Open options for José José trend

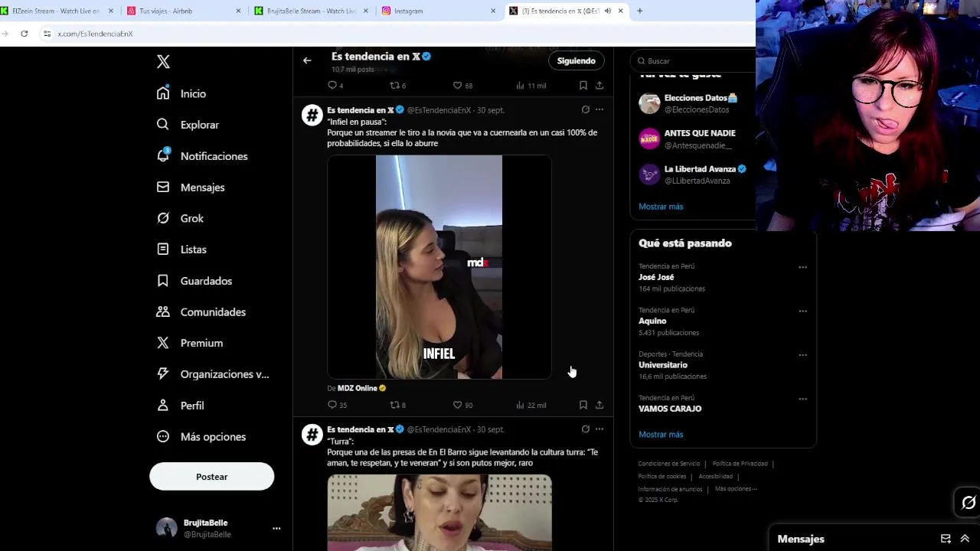tap(802, 267)
